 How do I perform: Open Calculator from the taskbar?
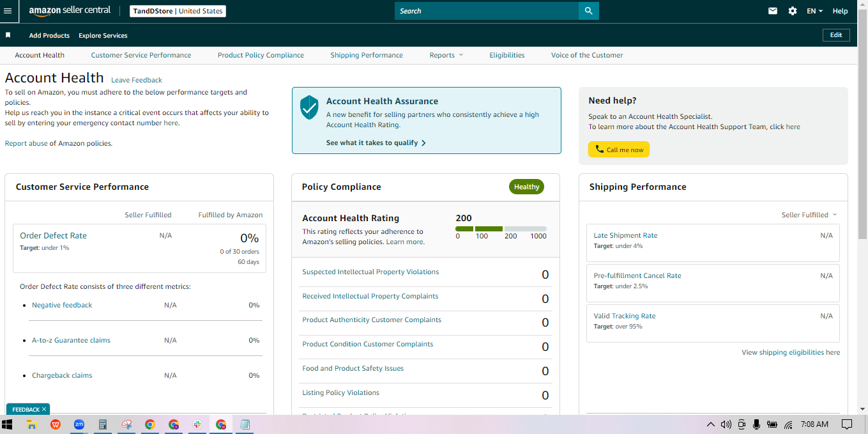tap(102, 424)
